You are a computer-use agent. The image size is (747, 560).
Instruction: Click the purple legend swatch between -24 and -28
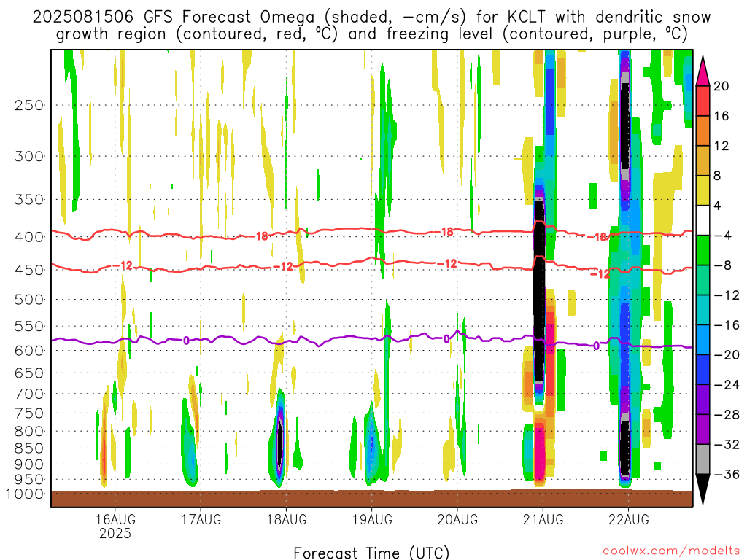click(703, 400)
